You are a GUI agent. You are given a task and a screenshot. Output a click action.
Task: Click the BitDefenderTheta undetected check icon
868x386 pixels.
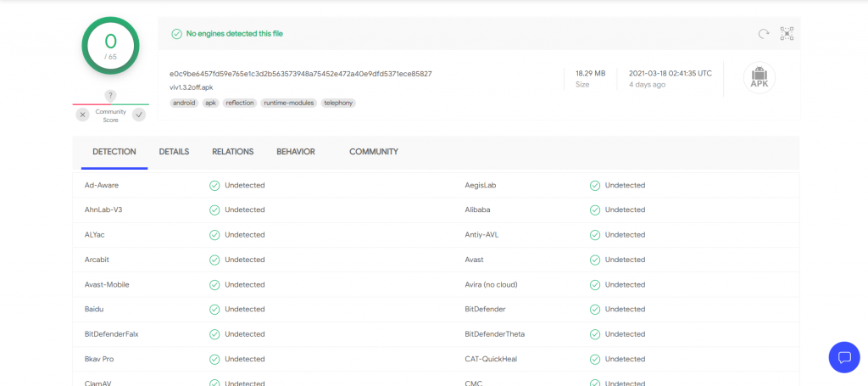pyautogui.click(x=594, y=334)
